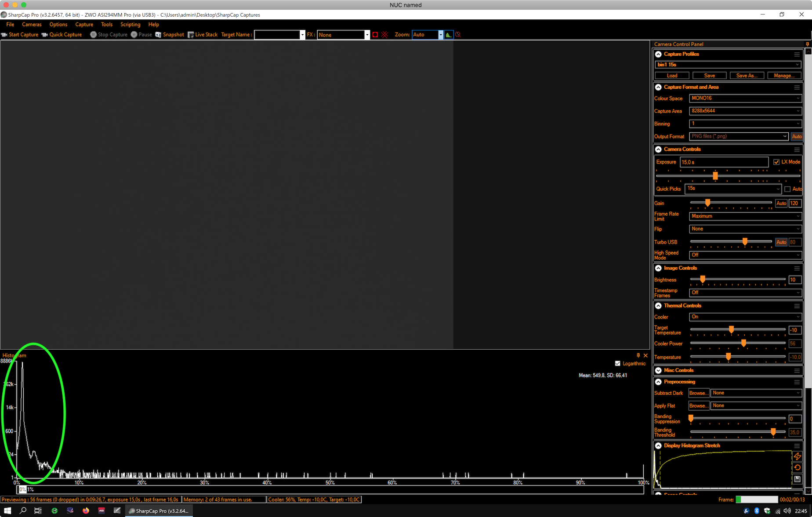Enable the Auto checkbox beside Quick Picks
The width and height of the screenshot is (812, 517).
[787, 189]
